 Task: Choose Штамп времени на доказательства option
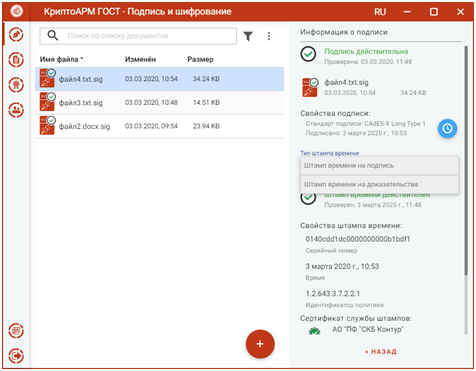click(x=379, y=184)
